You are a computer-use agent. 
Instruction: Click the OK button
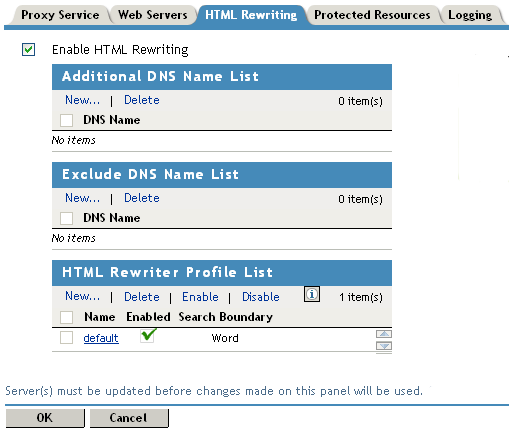pos(45,418)
